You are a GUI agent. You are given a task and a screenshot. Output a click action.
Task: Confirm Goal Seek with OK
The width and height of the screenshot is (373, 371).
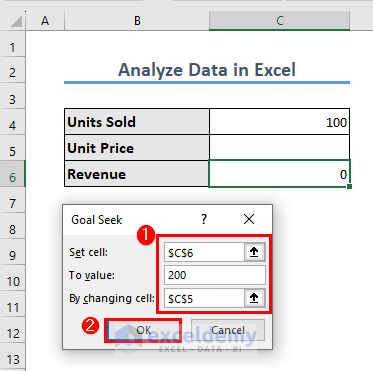(x=144, y=330)
